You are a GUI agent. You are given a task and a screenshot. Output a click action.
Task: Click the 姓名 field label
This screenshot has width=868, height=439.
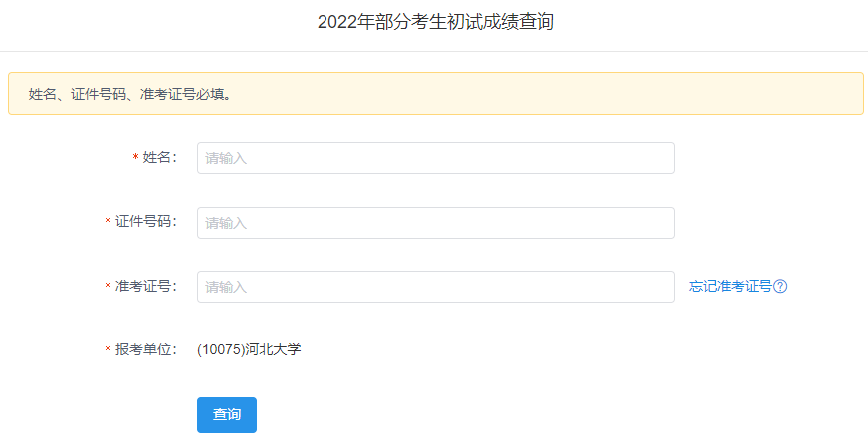(x=158, y=158)
